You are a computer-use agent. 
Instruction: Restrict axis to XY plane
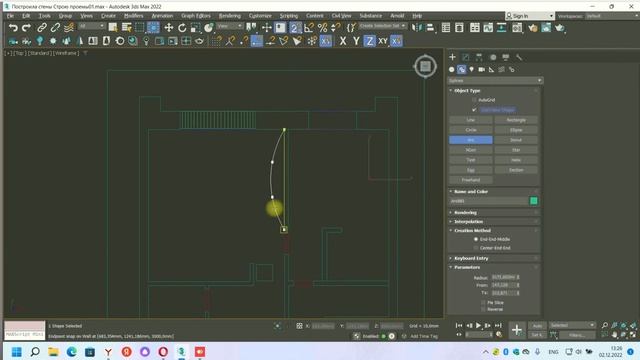383,41
